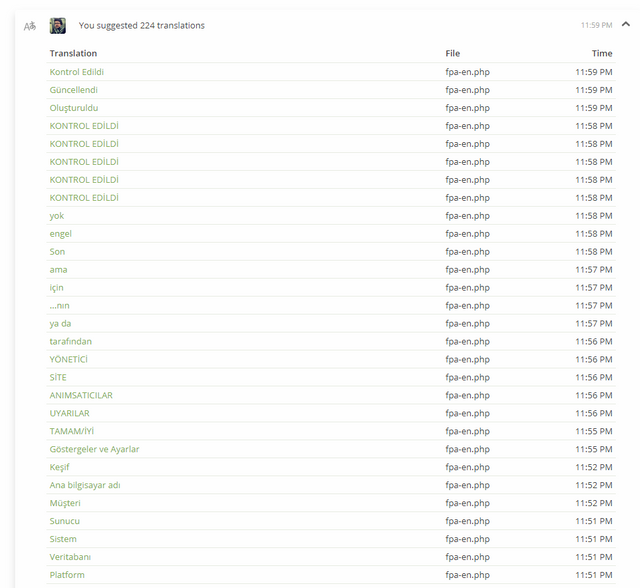Screen dimensions: 640x588
Task: Click the 'Veritabanı' translation
Action: pyautogui.click(x=70, y=557)
